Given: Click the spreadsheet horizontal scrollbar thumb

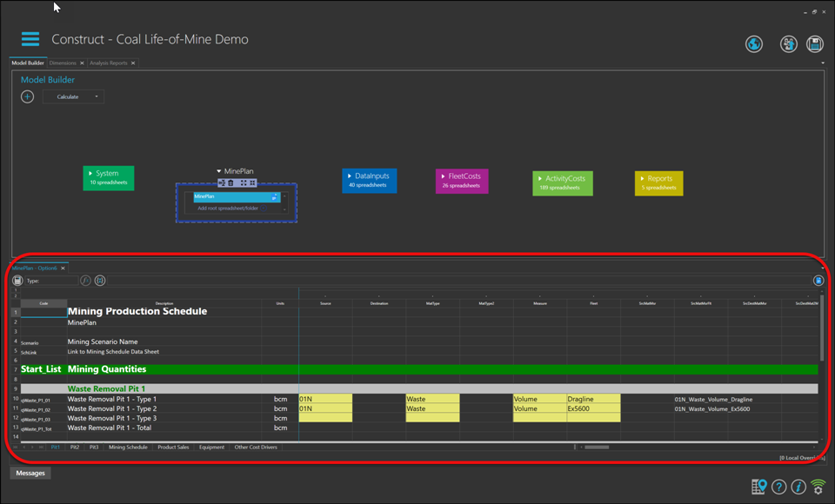Looking at the screenshot, I should coord(597,447).
